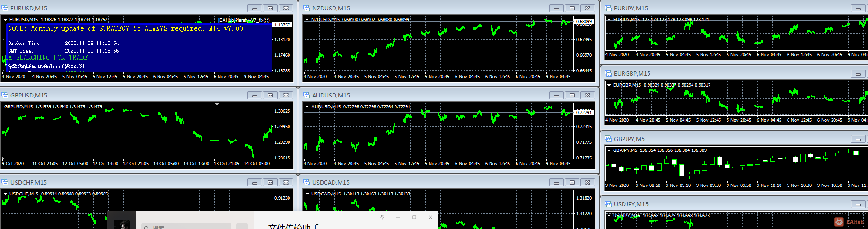Click current price label 0.72791 on AUDUSD
This screenshot has width=868, height=229.
click(x=584, y=113)
